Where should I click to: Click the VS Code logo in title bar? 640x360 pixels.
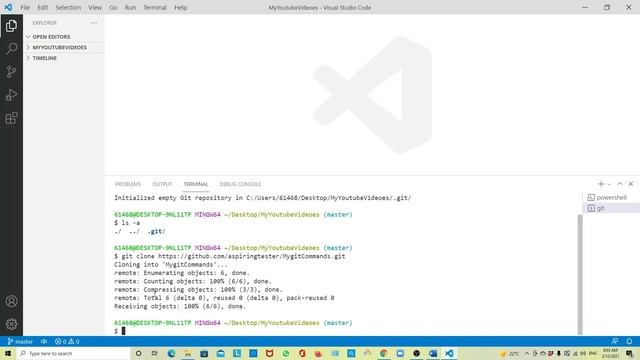tap(8, 7)
